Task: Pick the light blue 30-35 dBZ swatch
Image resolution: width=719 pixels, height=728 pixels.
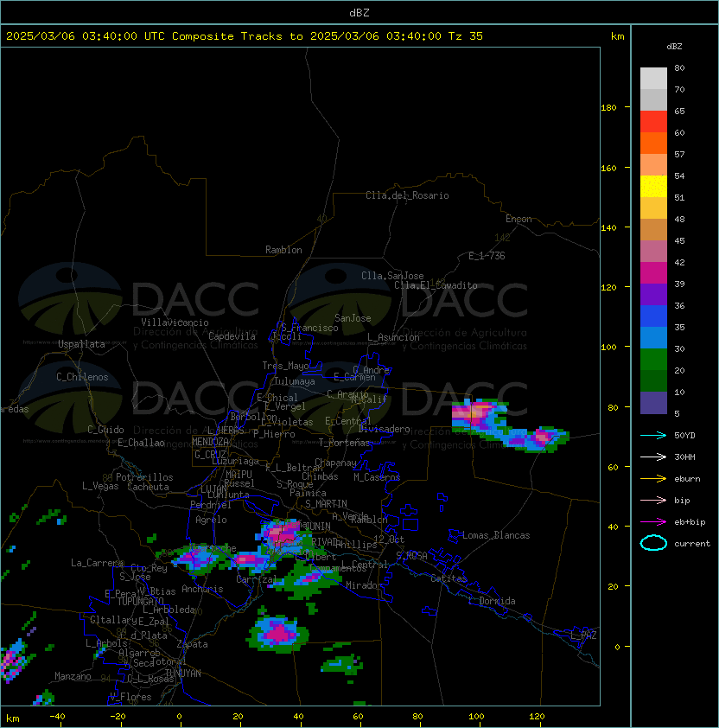Action: tap(653, 338)
